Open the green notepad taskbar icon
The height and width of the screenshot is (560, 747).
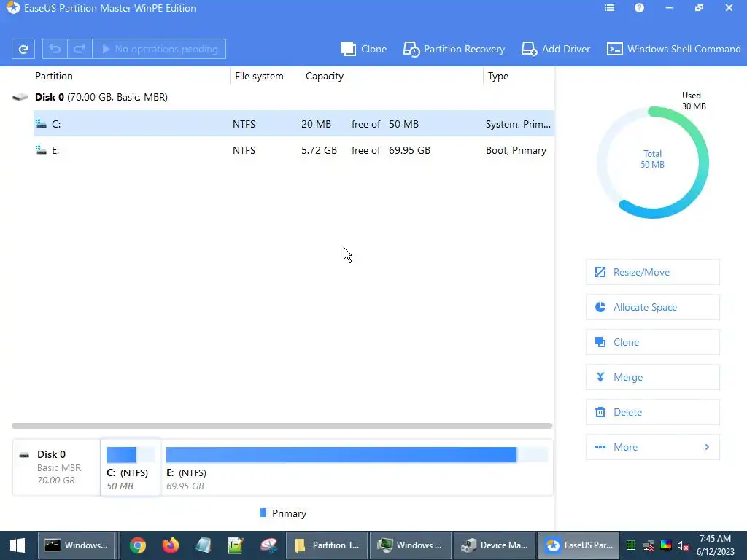click(x=236, y=545)
